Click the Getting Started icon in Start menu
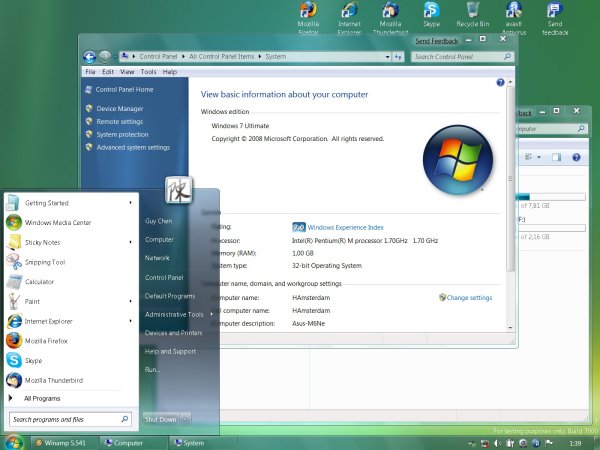 [13, 203]
